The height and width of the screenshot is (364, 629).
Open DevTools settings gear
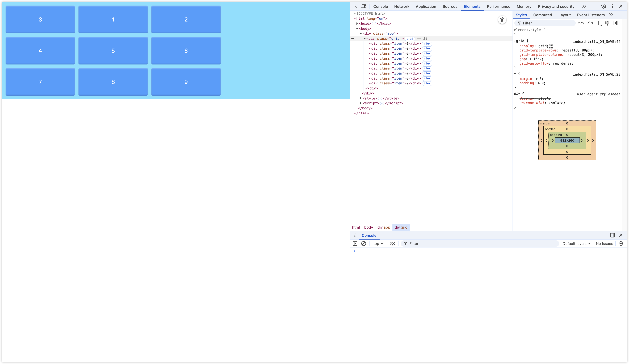pyautogui.click(x=603, y=6)
